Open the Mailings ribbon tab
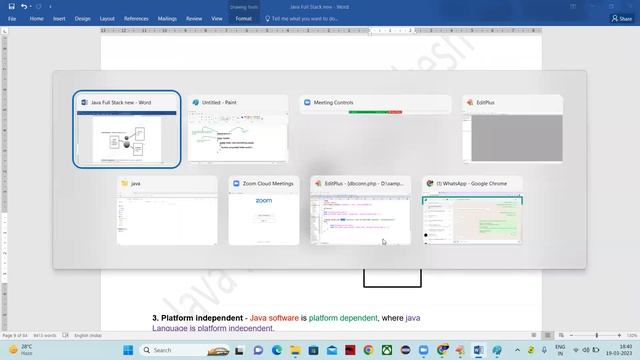This screenshot has height=360, width=640. point(167,19)
